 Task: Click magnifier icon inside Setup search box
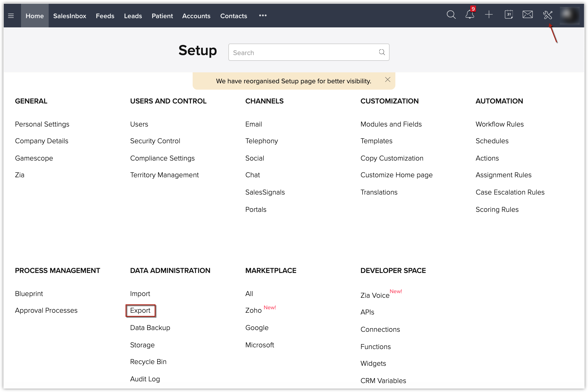point(382,52)
